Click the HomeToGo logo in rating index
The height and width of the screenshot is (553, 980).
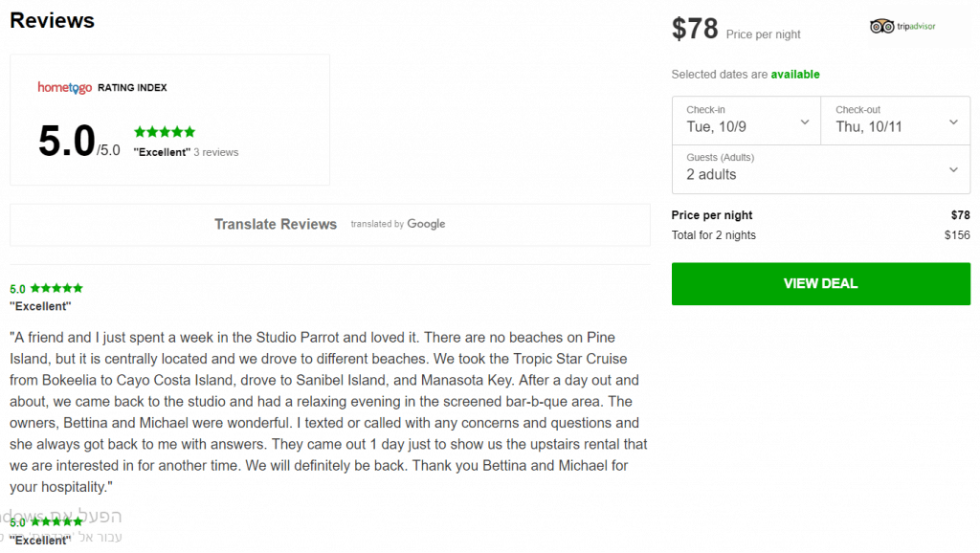(64, 87)
